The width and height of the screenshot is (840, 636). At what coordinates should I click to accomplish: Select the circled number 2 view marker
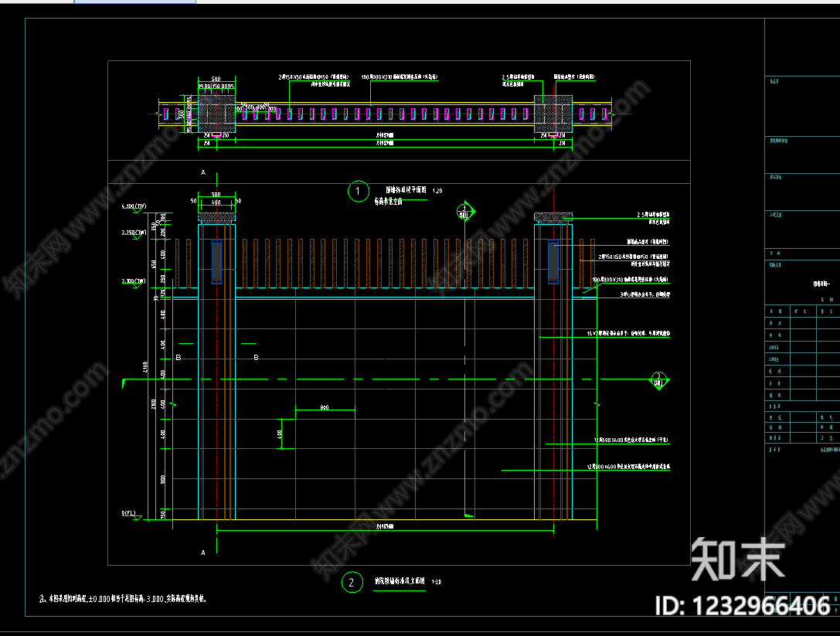coord(352,583)
